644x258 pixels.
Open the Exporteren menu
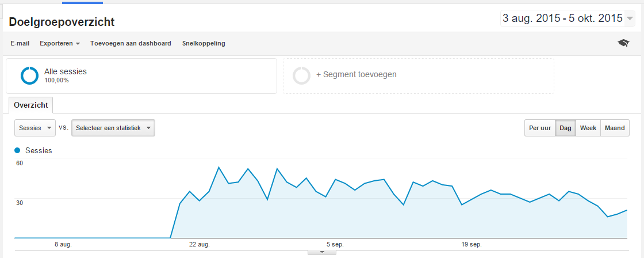60,43
